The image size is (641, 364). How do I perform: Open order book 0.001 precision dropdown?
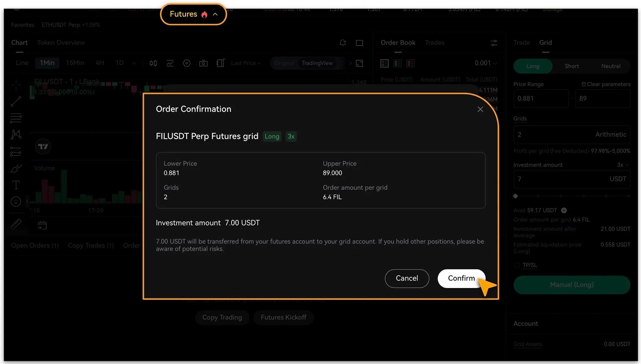pyautogui.click(x=485, y=63)
